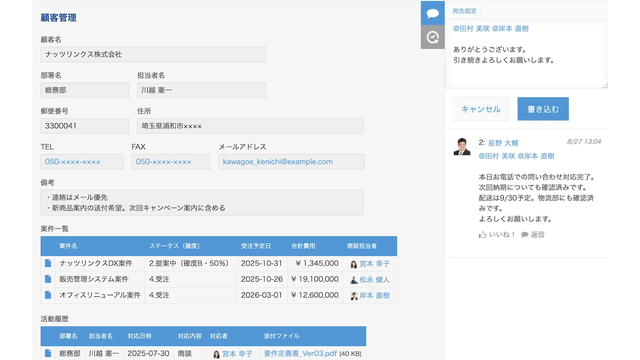Open the comments speech bubble tab

[433, 13]
